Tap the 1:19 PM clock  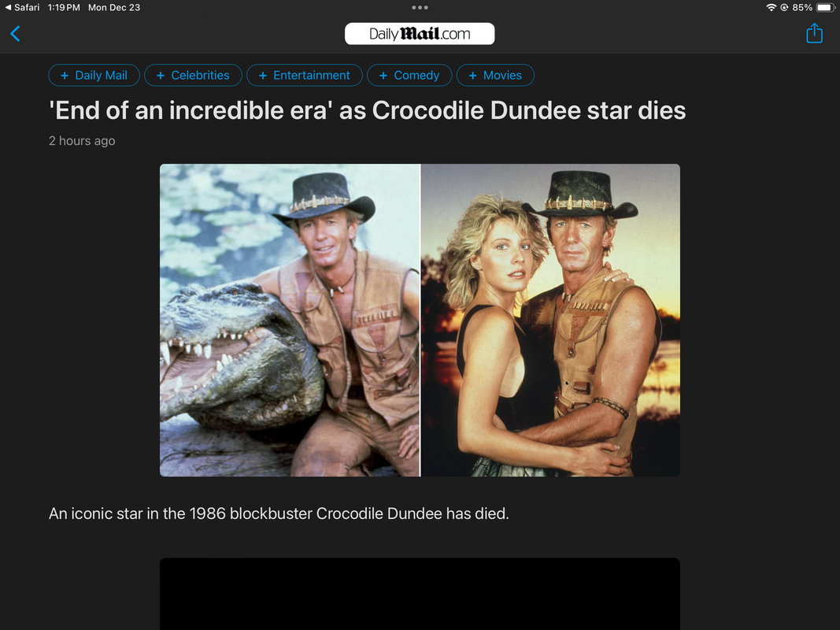coord(64,8)
